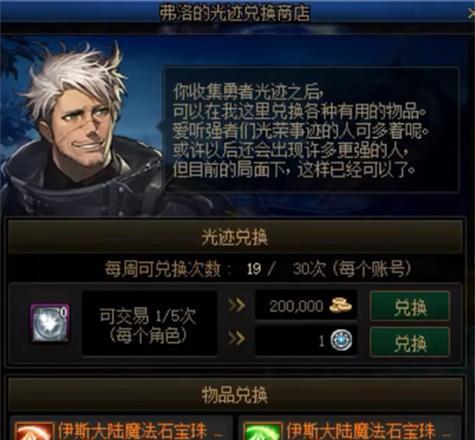Click the NPC dialogue text box
The height and width of the screenshot is (440, 475).
[x=311, y=130]
